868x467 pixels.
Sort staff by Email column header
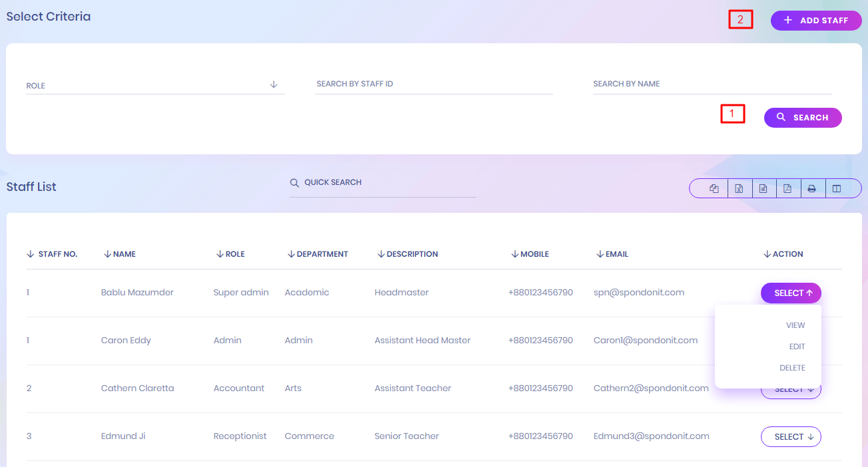click(612, 254)
